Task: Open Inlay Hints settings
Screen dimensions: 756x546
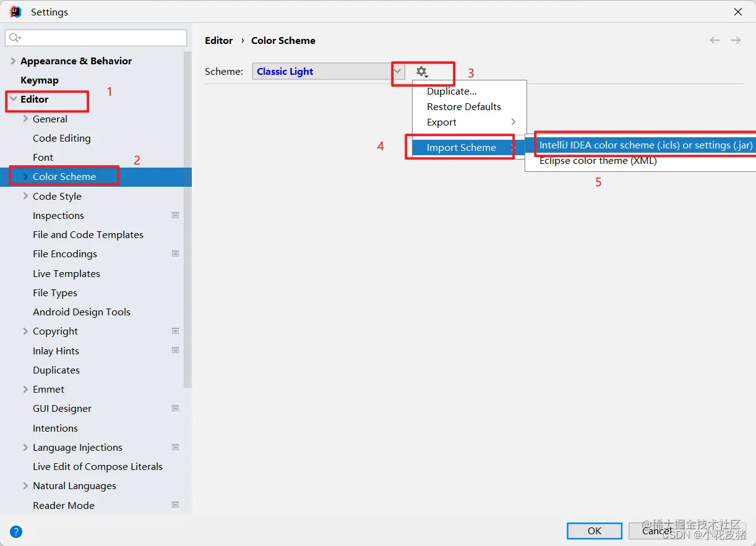Action: 56,351
